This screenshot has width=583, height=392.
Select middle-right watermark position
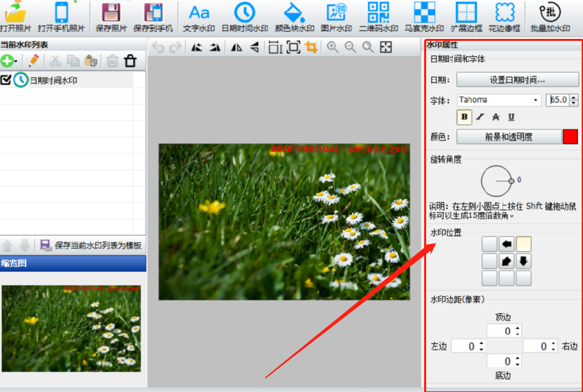click(x=524, y=261)
